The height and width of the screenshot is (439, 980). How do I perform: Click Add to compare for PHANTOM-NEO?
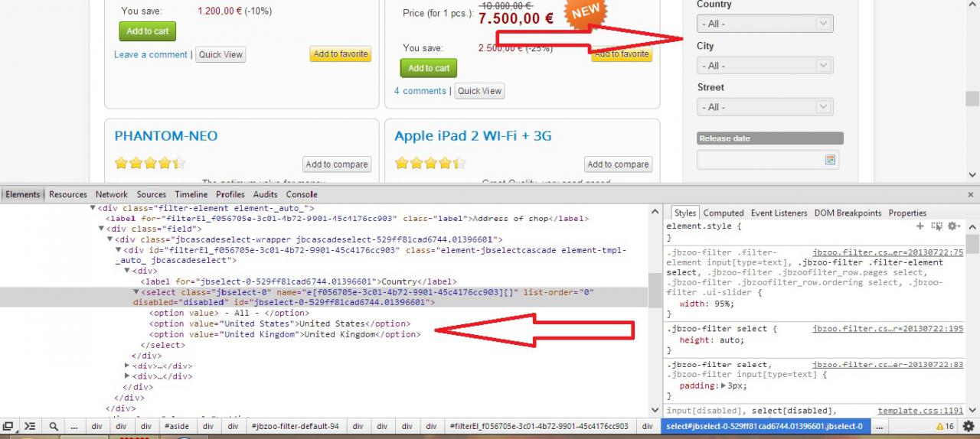[x=337, y=164]
